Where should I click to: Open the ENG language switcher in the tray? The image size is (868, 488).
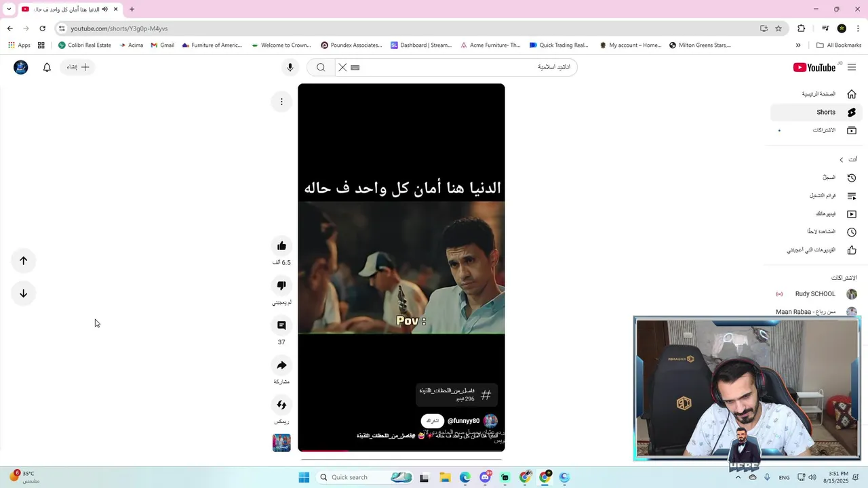784,477
